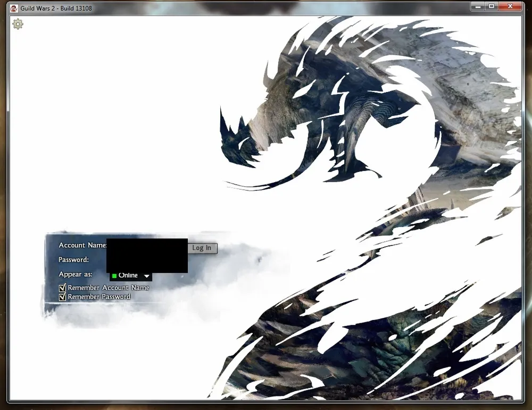Click the Remember Password label text

pos(99,297)
